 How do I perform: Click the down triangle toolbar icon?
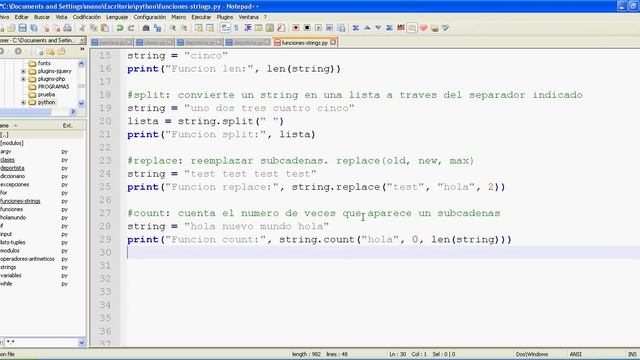378,28
